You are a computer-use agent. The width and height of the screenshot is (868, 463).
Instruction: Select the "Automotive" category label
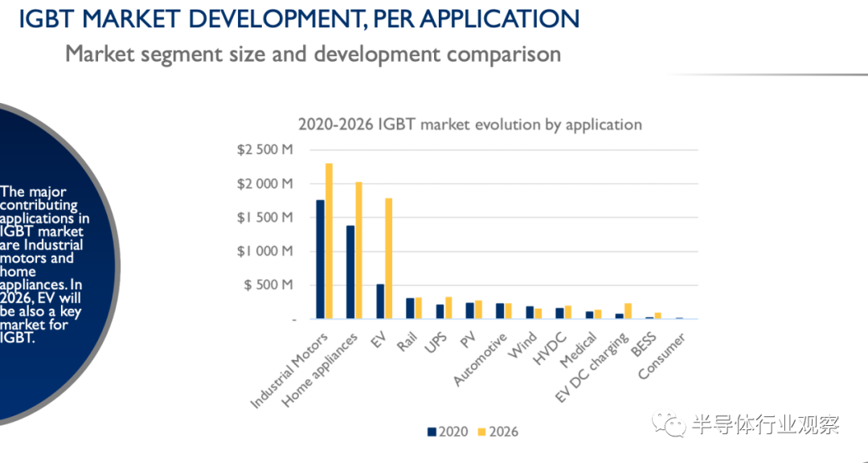click(x=480, y=359)
